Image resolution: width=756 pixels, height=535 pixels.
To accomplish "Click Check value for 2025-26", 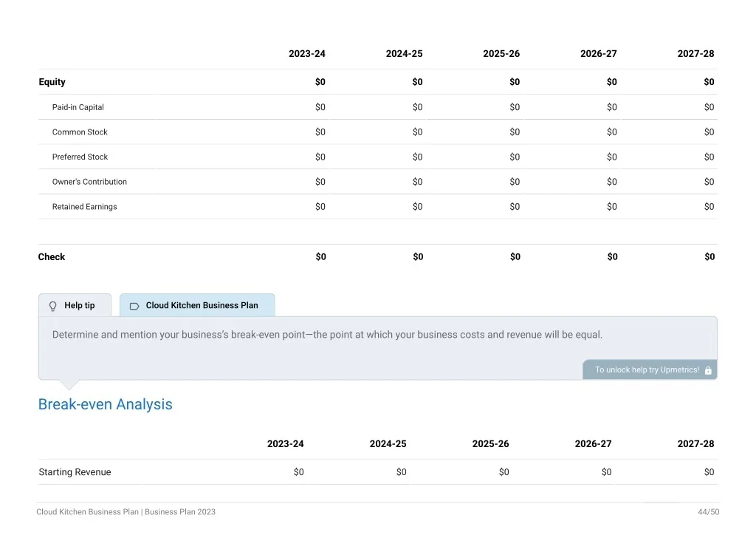I will click(x=515, y=256).
